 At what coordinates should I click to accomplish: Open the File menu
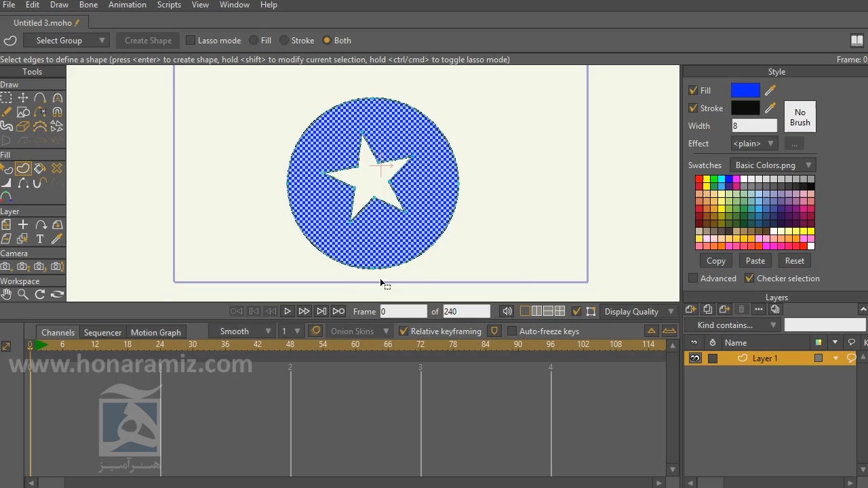tap(9, 5)
